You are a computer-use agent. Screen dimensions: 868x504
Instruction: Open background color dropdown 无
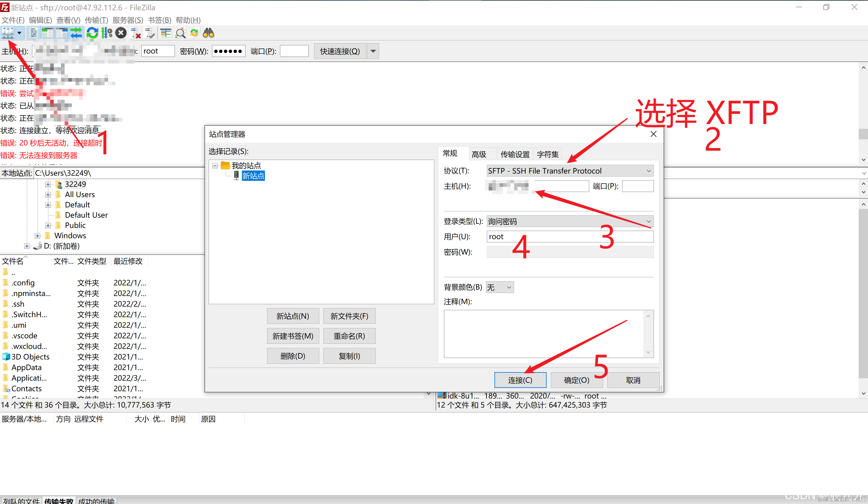click(500, 287)
